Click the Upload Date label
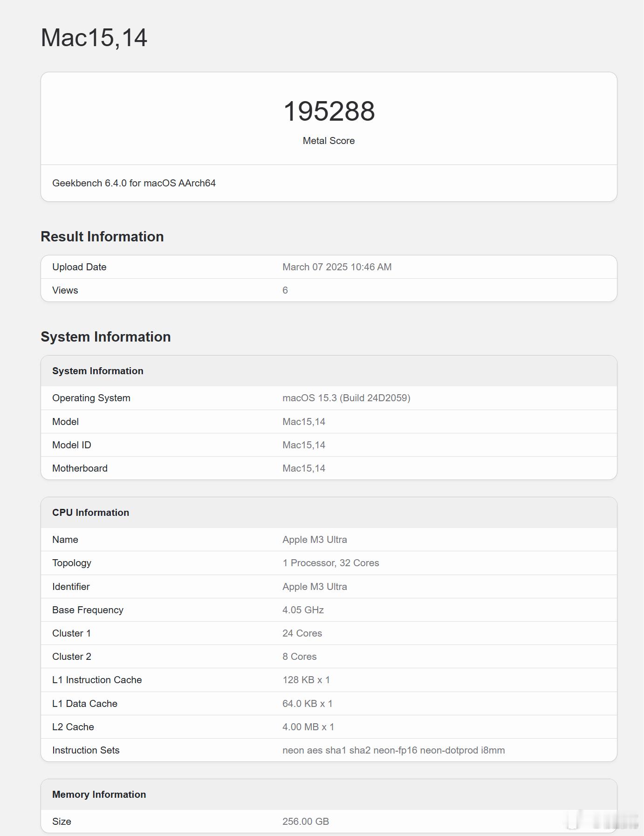The height and width of the screenshot is (836, 644). (79, 267)
